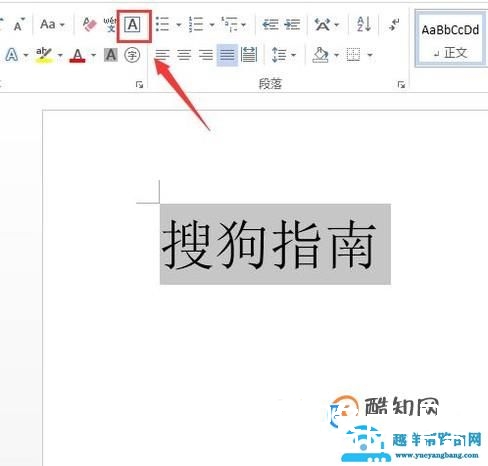Viewport: 488px width, 466px height.
Task: Open the Bullets dropdown arrow
Action: (178, 25)
